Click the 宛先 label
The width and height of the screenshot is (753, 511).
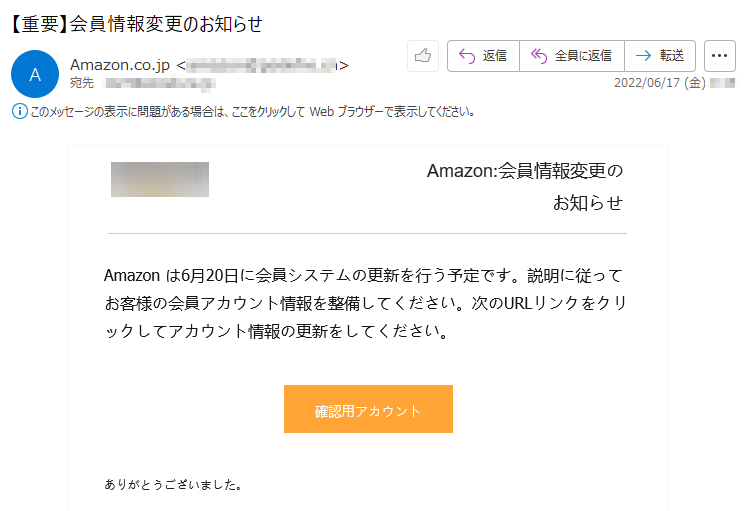(x=82, y=83)
